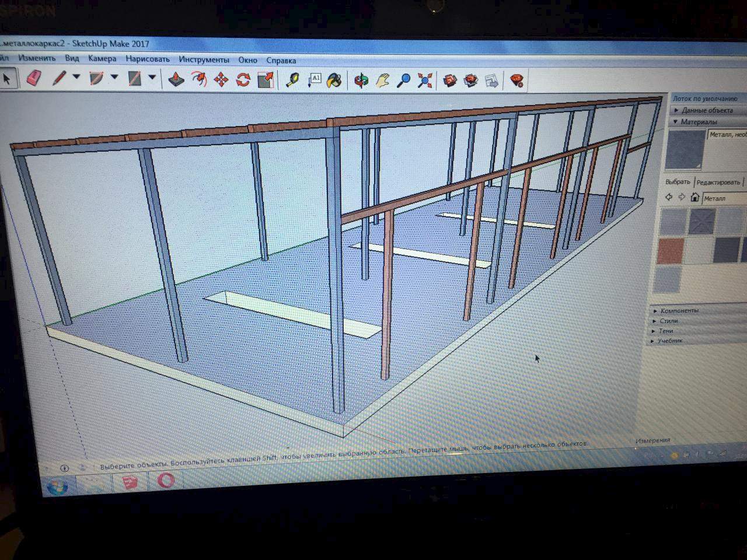Image resolution: width=747 pixels, height=560 pixels.
Task: Open the SketchUp taskbar icon
Action: click(x=130, y=483)
